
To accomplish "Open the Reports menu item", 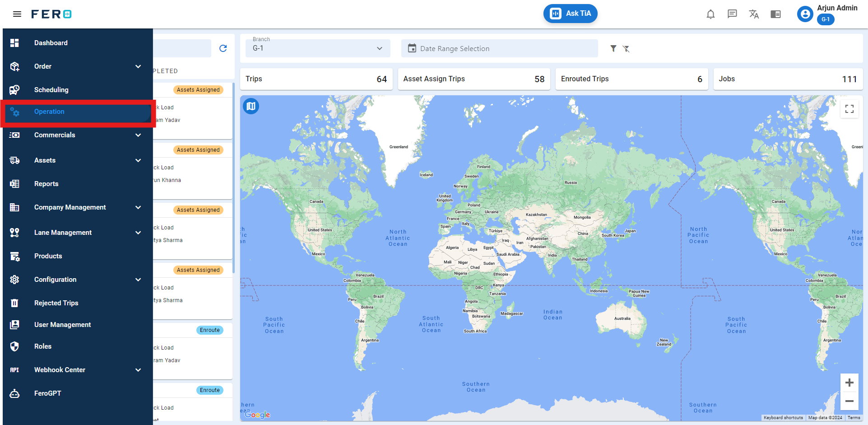I will [x=78, y=184].
